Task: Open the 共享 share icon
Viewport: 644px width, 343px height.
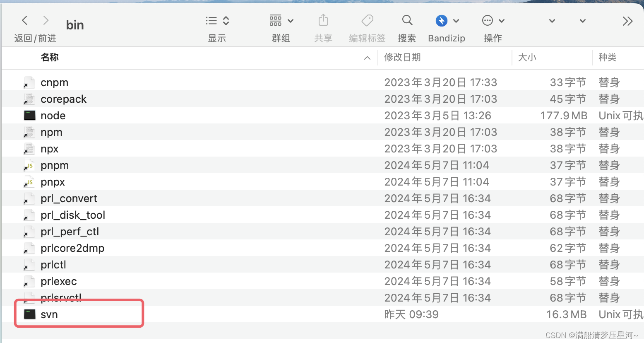Action: [323, 19]
